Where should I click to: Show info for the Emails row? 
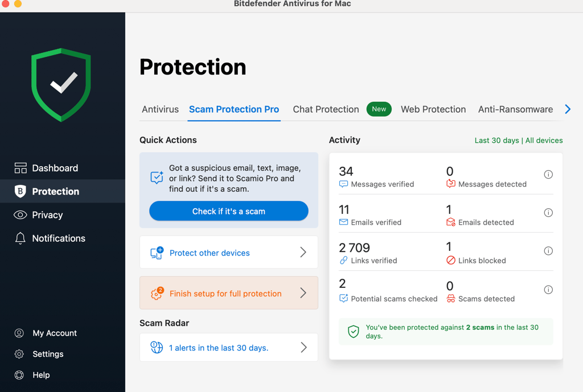(x=548, y=213)
